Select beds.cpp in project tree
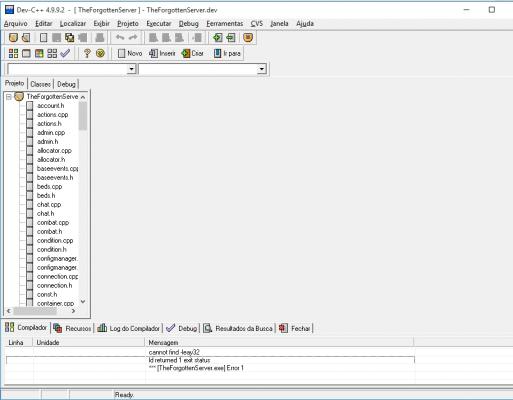The width and height of the screenshot is (513, 400). point(49,187)
